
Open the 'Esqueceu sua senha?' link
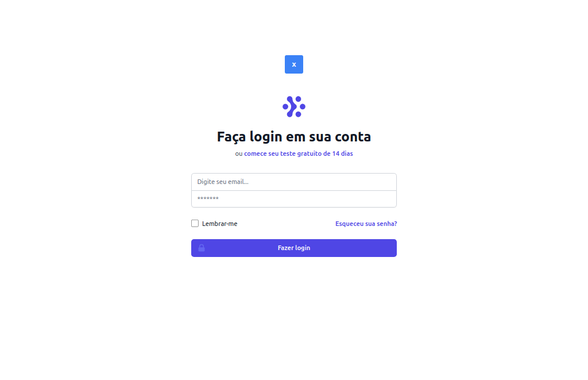(x=366, y=224)
